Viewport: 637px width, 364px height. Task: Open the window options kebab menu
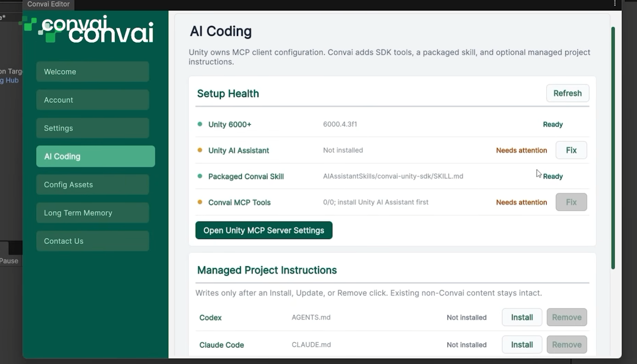pyautogui.click(x=615, y=4)
